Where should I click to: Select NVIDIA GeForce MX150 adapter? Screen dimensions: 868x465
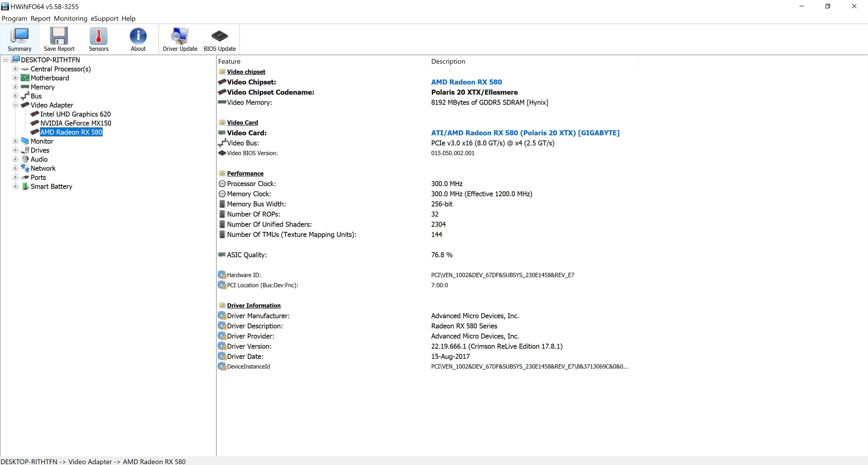tap(75, 123)
